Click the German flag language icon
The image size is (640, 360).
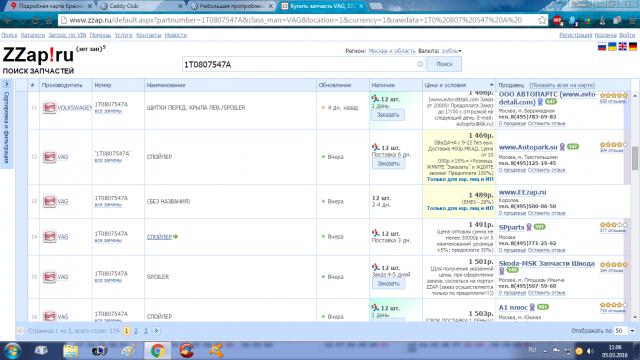point(633,47)
